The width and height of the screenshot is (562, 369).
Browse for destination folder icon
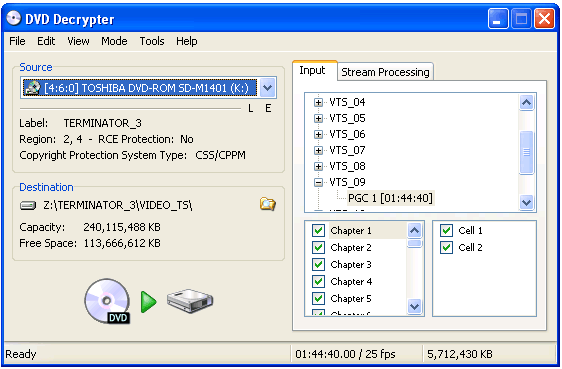(267, 204)
